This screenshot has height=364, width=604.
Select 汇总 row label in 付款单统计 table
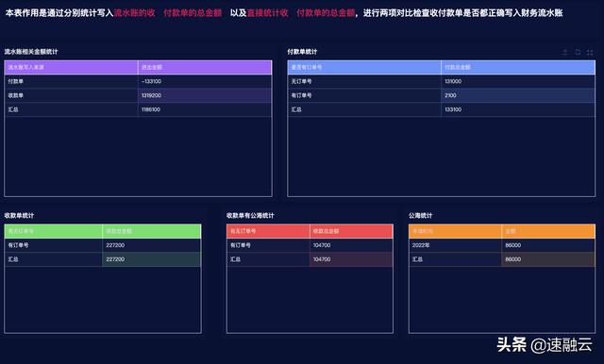click(364, 109)
